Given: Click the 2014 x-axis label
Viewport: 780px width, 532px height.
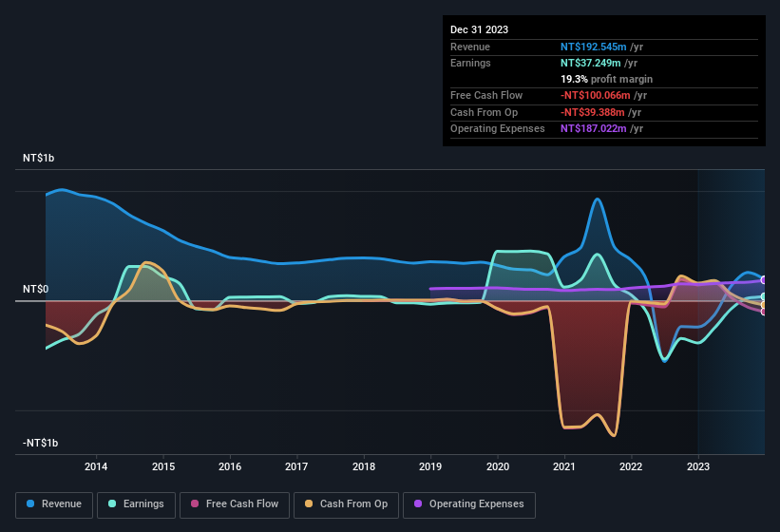Looking at the screenshot, I should click(96, 466).
